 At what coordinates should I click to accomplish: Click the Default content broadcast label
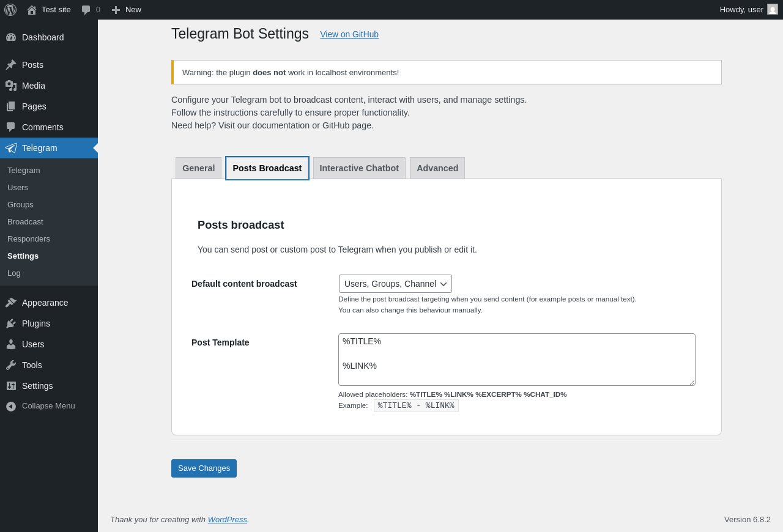[x=244, y=284]
